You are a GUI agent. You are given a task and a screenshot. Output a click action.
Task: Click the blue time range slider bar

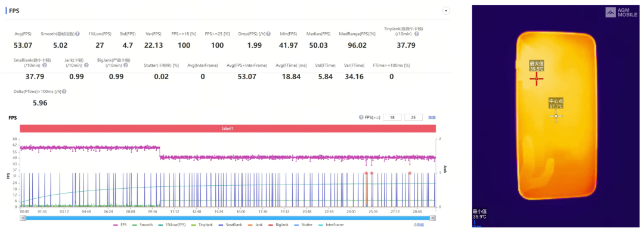(228, 218)
